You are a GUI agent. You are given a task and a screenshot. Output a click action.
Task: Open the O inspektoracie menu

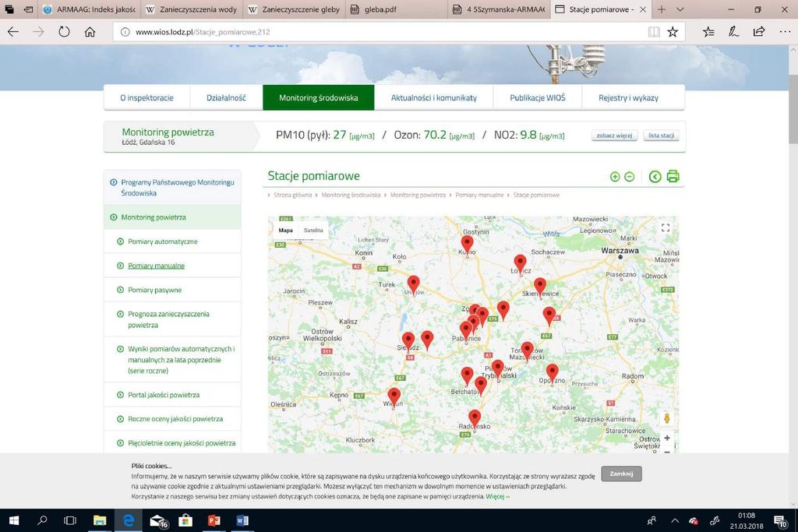[147, 97]
